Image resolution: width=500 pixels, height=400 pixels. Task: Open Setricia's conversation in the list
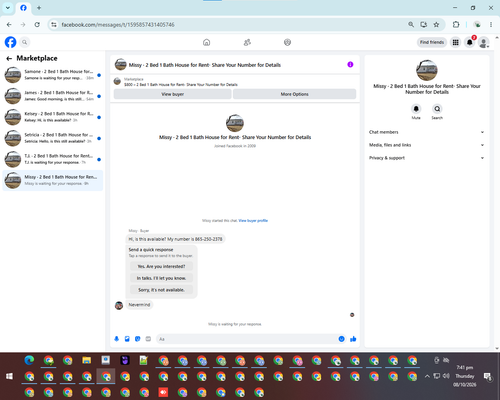[53, 138]
